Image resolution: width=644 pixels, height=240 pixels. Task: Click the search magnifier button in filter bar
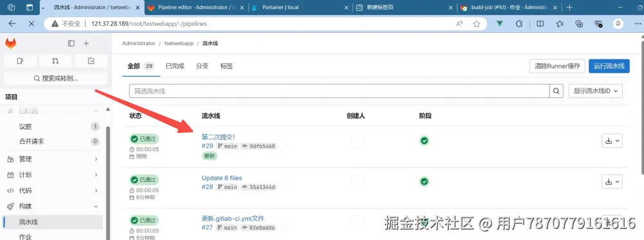pyautogui.click(x=556, y=91)
